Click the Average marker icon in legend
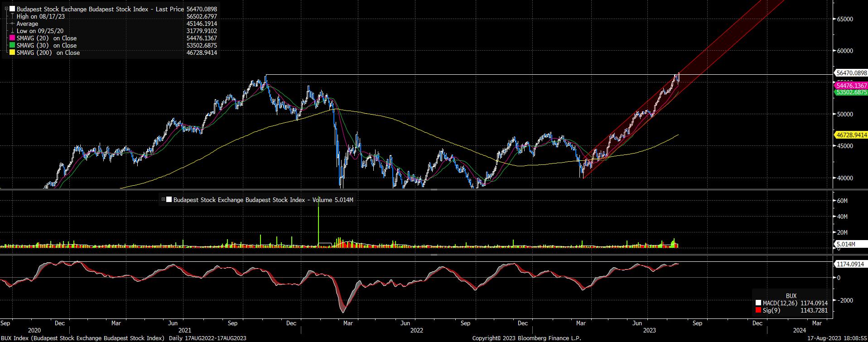Screen dimensions: 868x342 point(13,24)
